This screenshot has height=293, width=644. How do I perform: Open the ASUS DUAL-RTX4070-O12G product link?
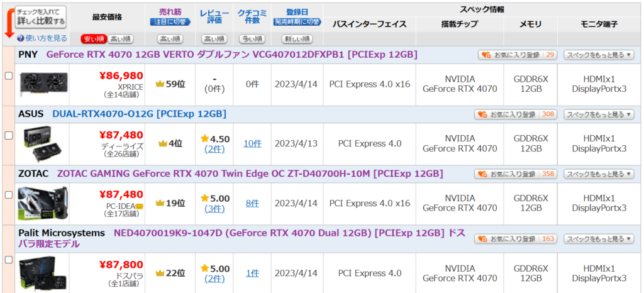click(139, 114)
